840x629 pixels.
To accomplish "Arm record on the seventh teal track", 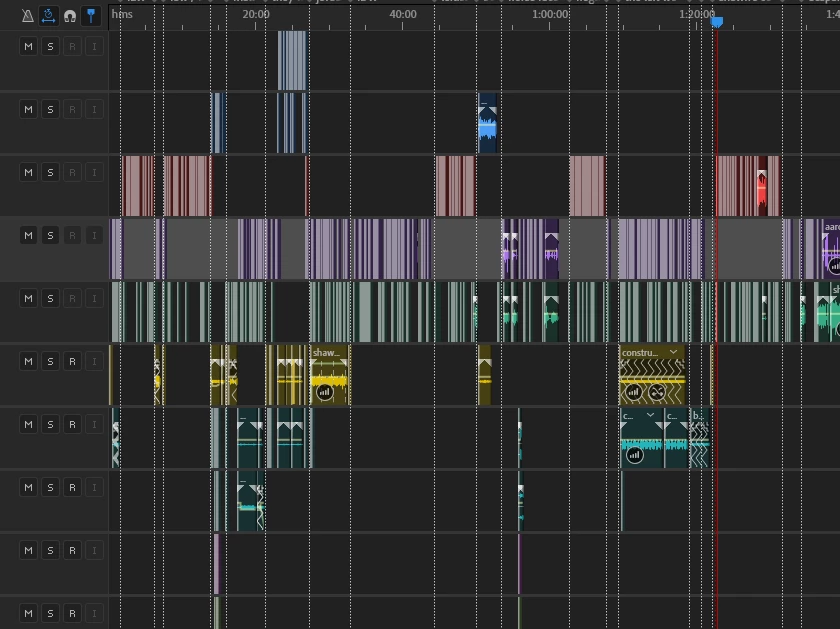I will point(72,424).
